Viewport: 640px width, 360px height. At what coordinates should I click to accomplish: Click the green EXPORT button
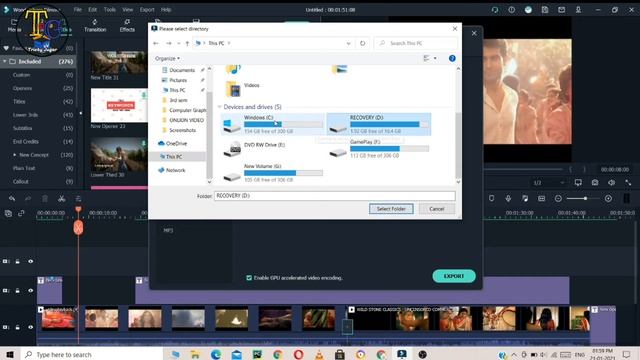tap(454, 276)
